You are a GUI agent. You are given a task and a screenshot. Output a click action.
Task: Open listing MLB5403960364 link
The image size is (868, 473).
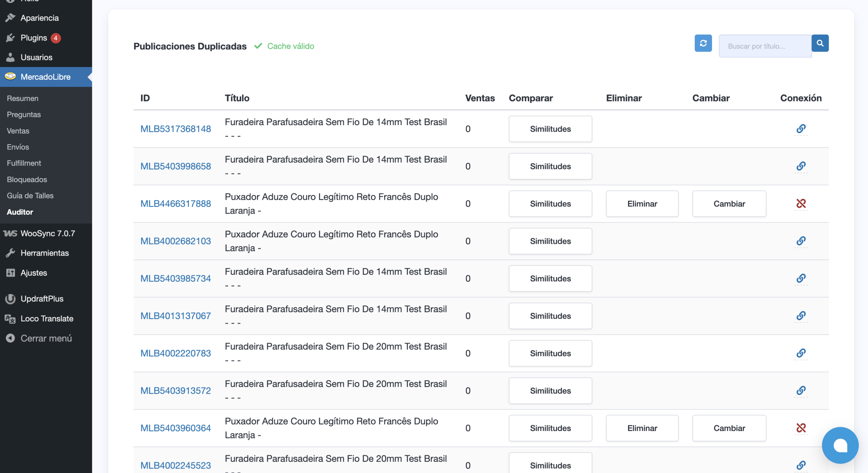(x=176, y=428)
